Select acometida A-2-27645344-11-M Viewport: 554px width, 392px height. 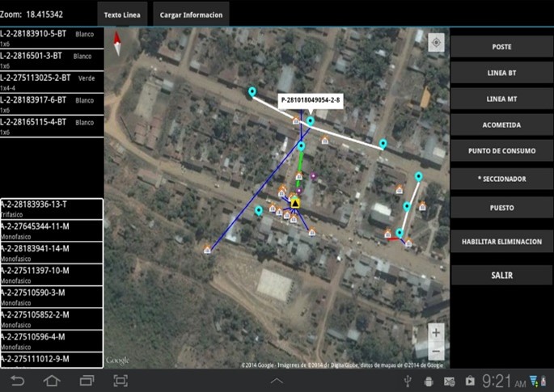coord(52,231)
